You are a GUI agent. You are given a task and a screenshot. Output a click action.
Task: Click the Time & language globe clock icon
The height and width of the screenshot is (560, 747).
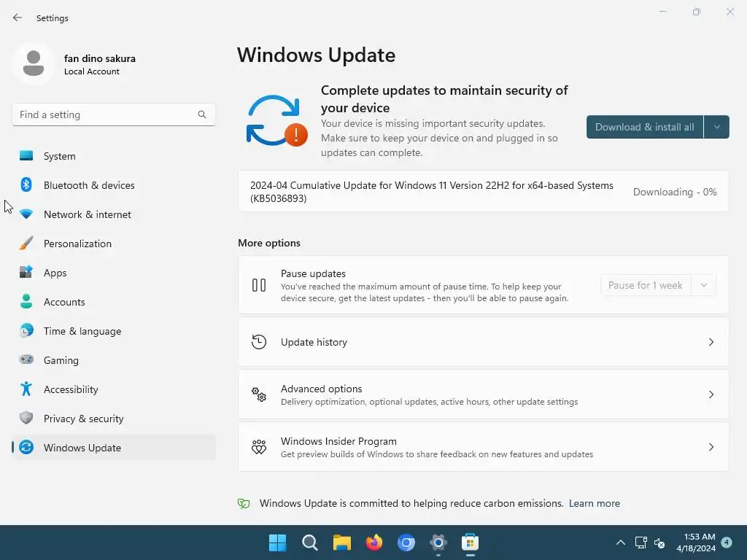tap(26, 330)
